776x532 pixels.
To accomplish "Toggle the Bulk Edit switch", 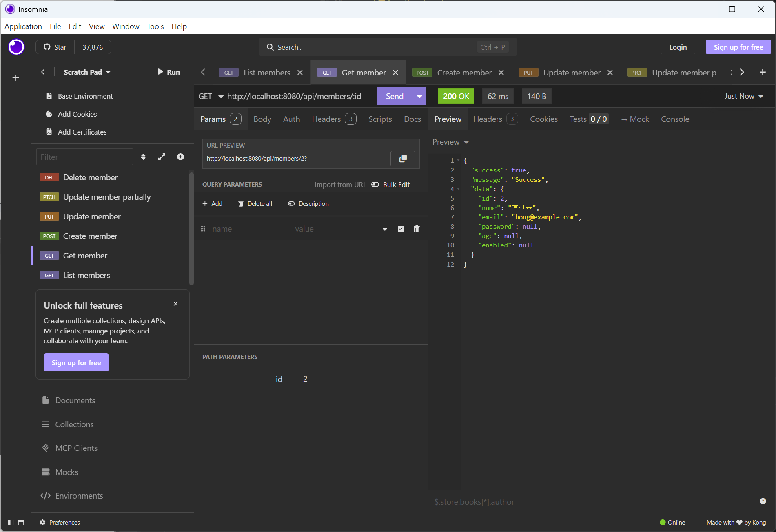I will point(375,185).
